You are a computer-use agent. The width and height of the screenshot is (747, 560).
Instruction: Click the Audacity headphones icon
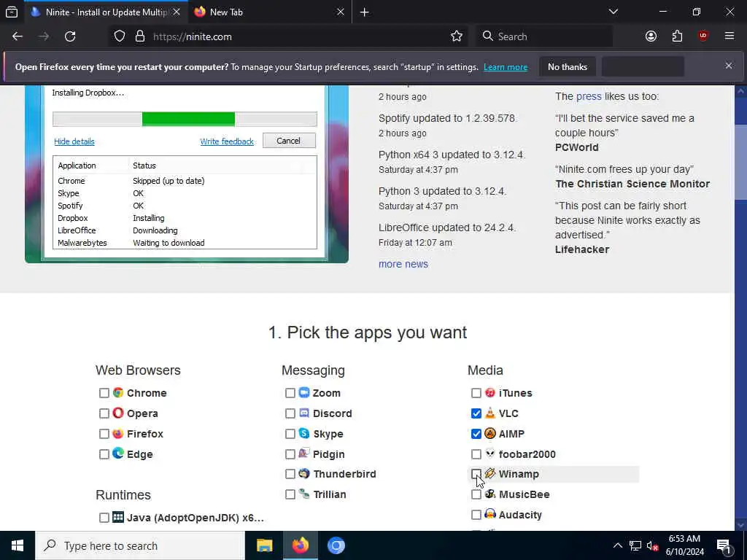(x=490, y=514)
